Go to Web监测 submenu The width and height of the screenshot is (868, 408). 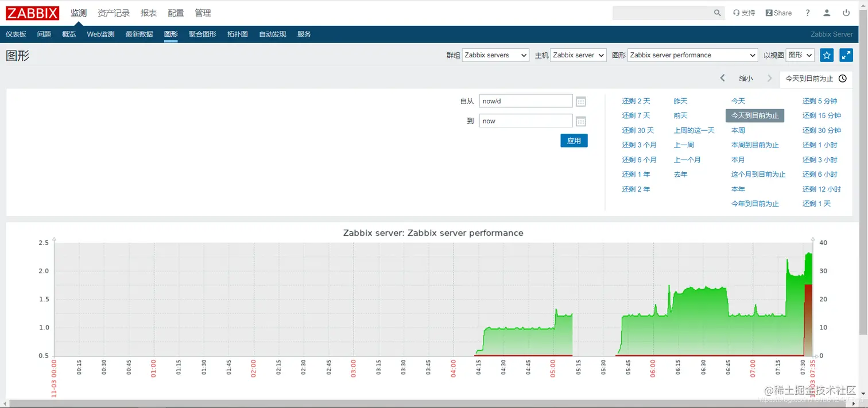pyautogui.click(x=100, y=34)
